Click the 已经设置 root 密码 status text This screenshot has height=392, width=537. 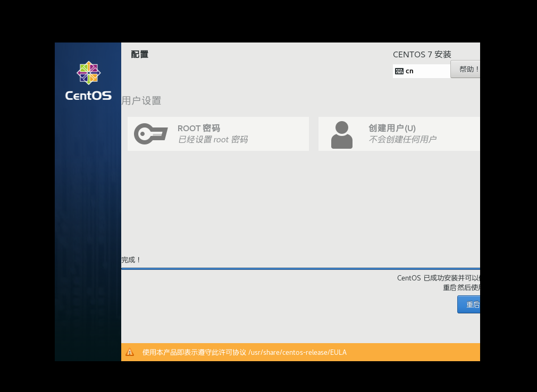(x=213, y=140)
